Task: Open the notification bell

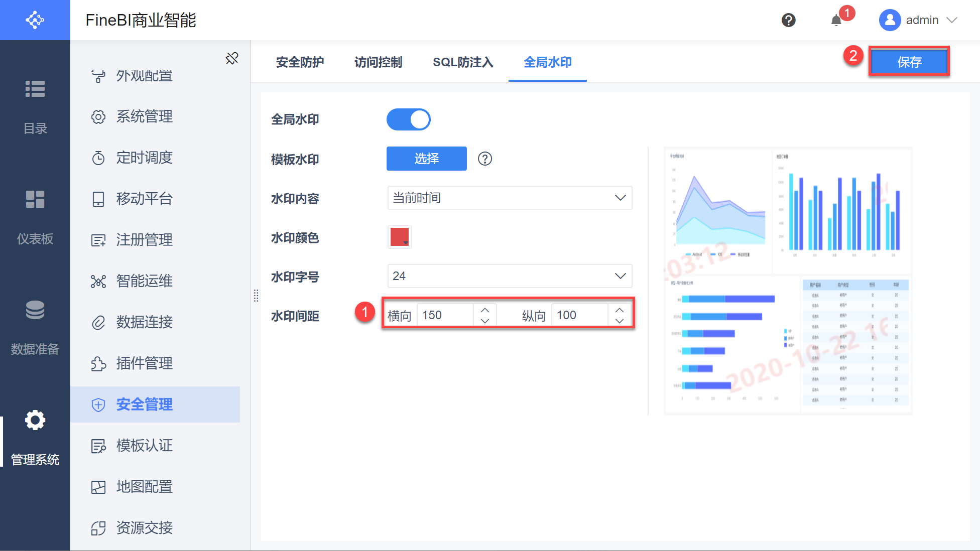Action: point(836,21)
